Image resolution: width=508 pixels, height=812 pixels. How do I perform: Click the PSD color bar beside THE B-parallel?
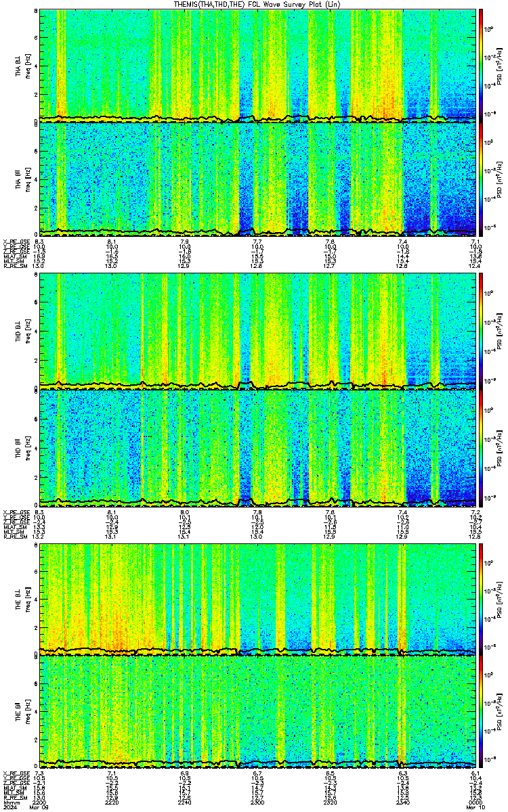[x=481, y=713]
